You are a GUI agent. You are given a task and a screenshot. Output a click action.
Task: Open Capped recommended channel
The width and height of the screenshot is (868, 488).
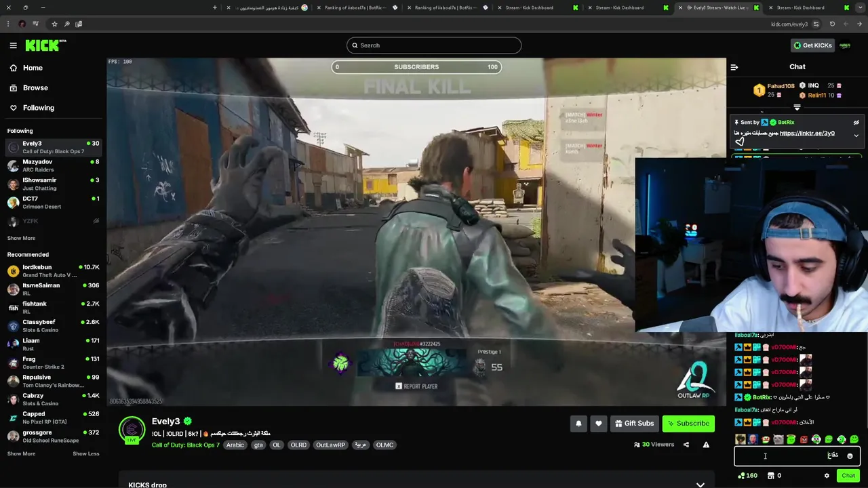click(53, 418)
